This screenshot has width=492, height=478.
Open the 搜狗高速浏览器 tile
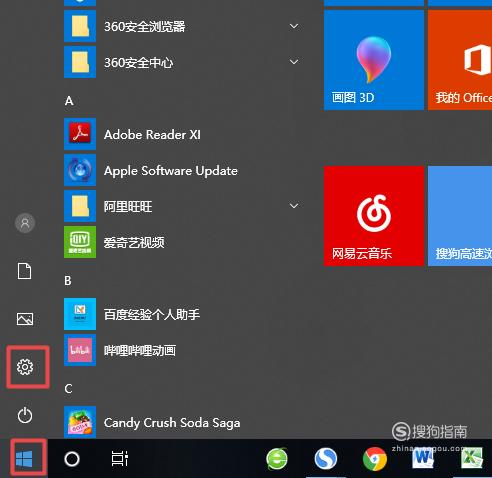(x=460, y=216)
